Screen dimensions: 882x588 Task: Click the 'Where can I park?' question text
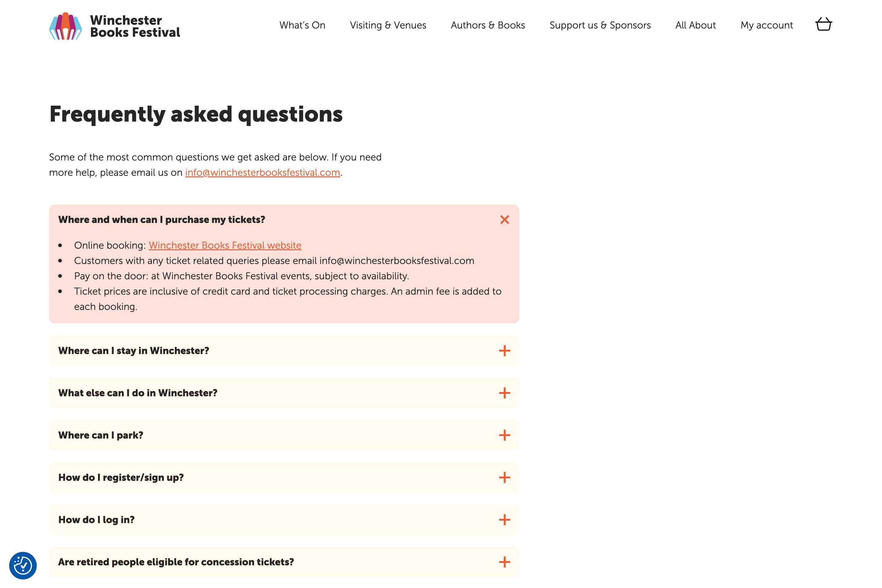(100, 435)
